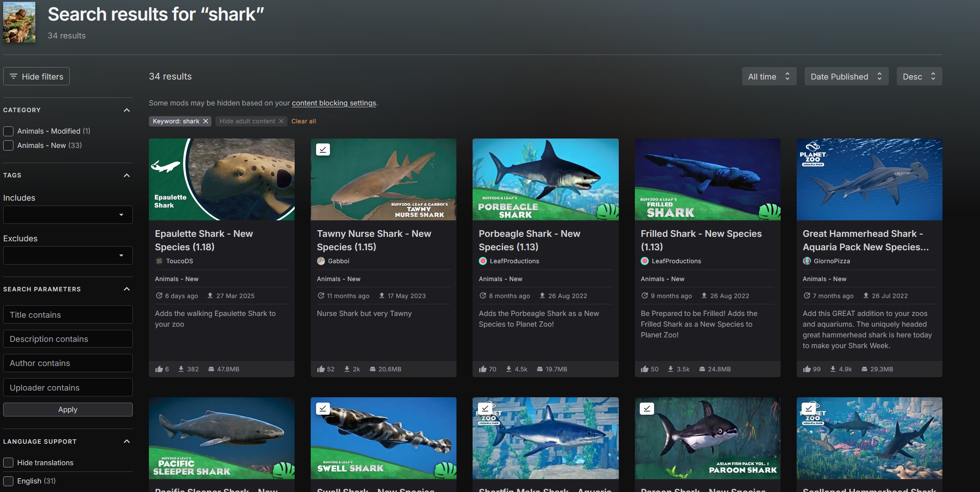980x492 pixels.
Task: Toggle the Hide translations checkbox
Action: click(8, 463)
